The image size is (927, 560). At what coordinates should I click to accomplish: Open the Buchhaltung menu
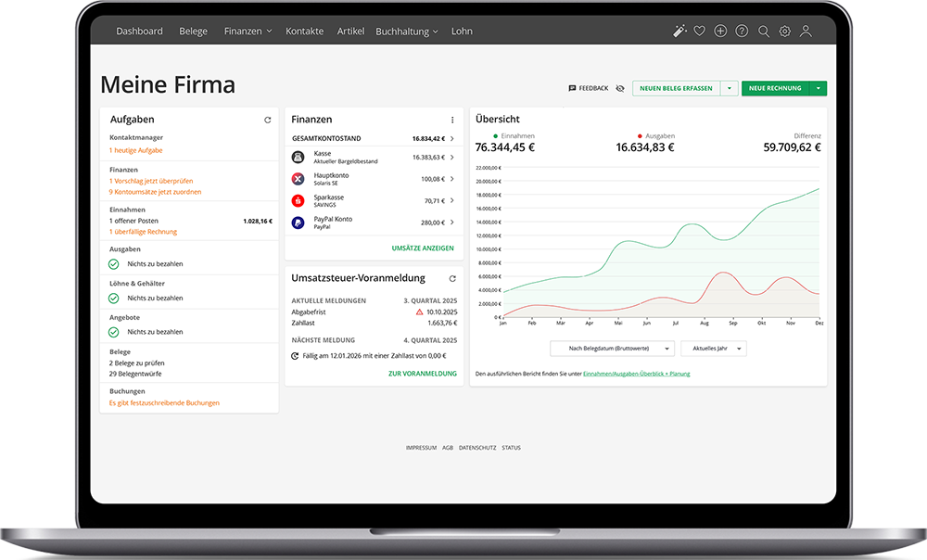(407, 32)
